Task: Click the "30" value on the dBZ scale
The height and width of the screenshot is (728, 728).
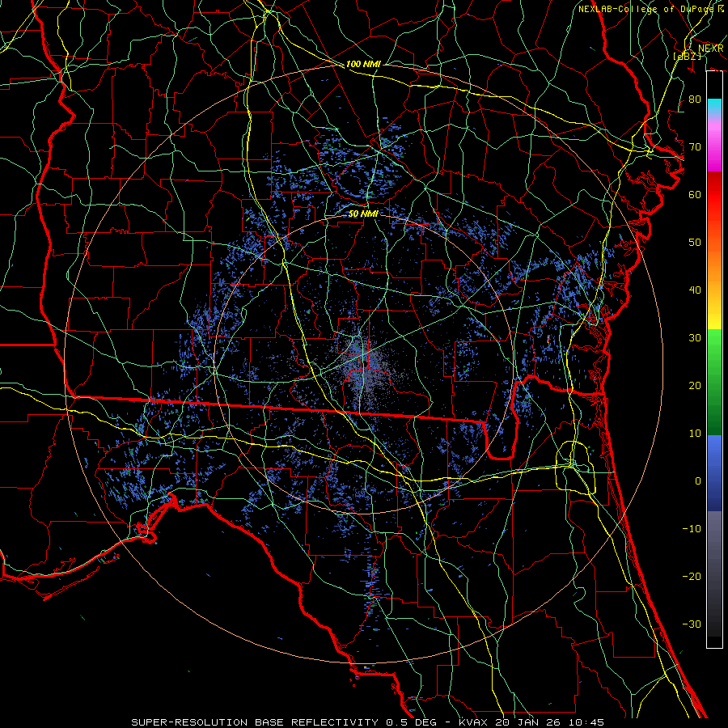Action: pos(695,337)
